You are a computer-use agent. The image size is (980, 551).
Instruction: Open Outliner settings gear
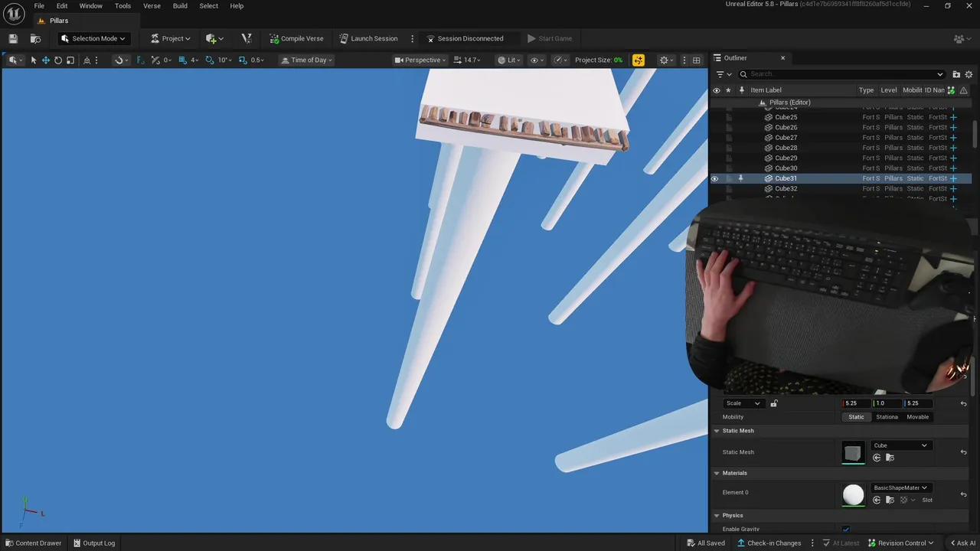pyautogui.click(x=969, y=74)
